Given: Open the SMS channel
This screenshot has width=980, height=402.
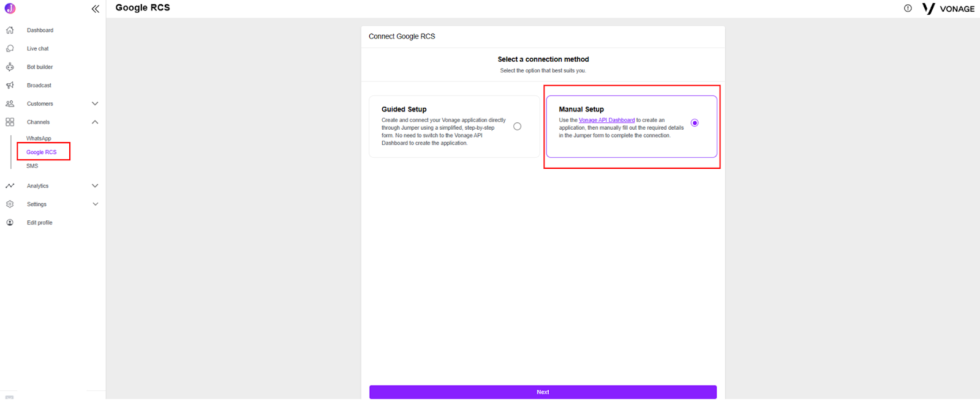Looking at the screenshot, I should pyautogui.click(x=32, y=166).
